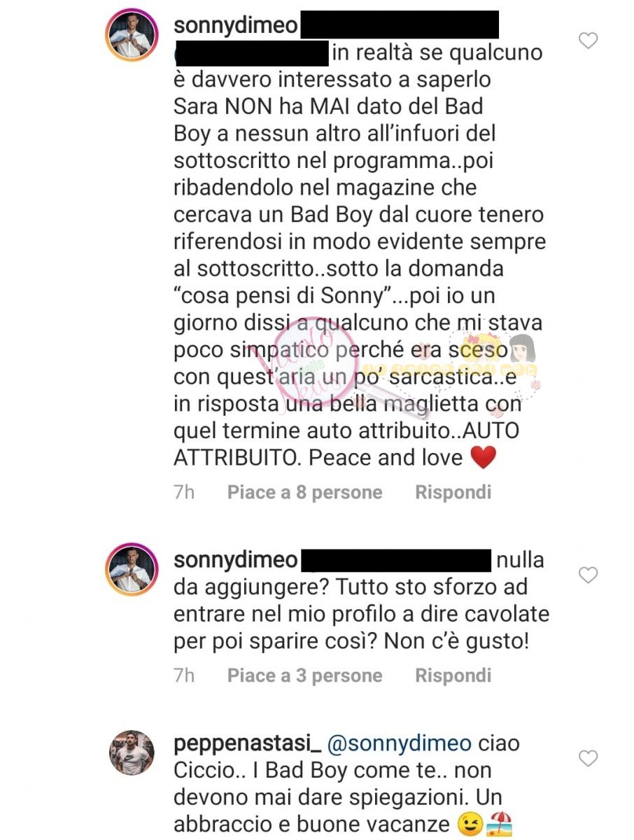Click Rispondi under the 'Non c'è gusto!' comment

point(453,675)
